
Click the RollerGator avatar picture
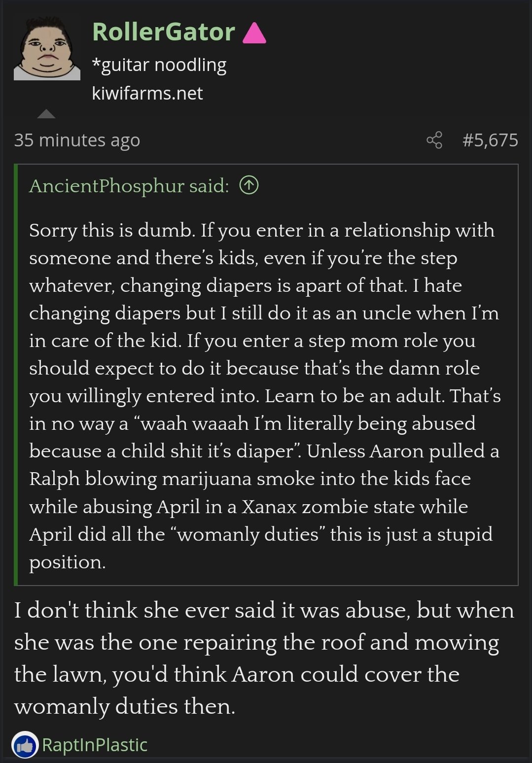tap(47, 48)
